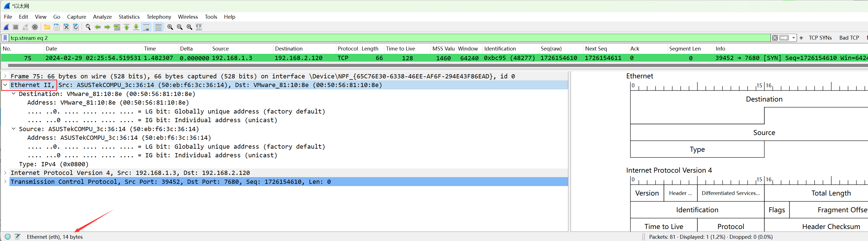Image resolution: width=868 pixels, height=241 pixels.
Task: Zoom in main window text
Action: (x=170, y=27)
